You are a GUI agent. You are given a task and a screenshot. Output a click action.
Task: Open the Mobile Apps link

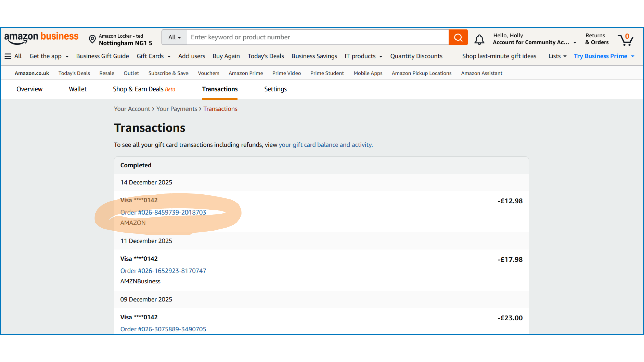pos(368,73)
